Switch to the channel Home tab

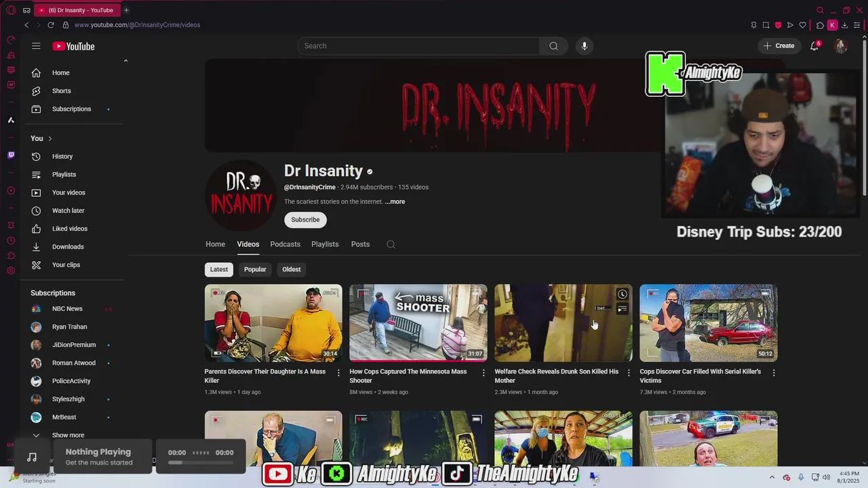click(215, 244)
